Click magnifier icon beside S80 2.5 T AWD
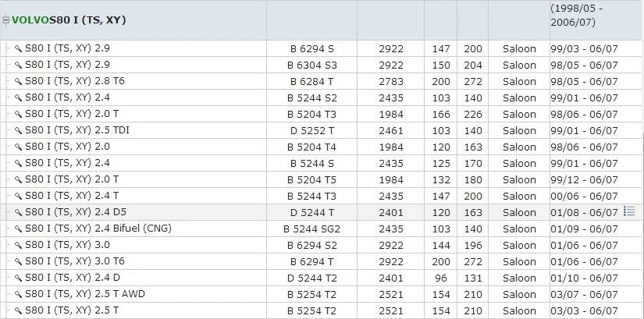 click(x=18, y=295)
